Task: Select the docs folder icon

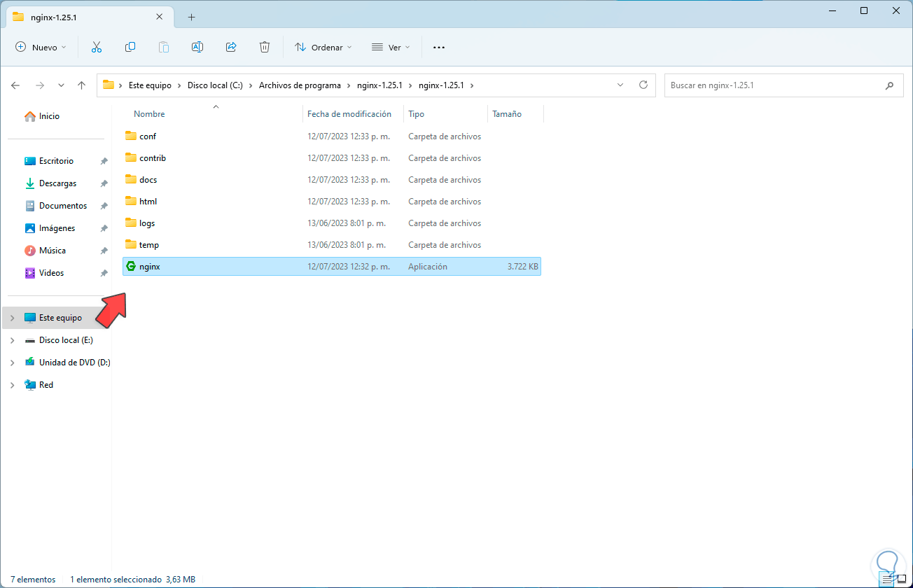Action: point(130,180)
